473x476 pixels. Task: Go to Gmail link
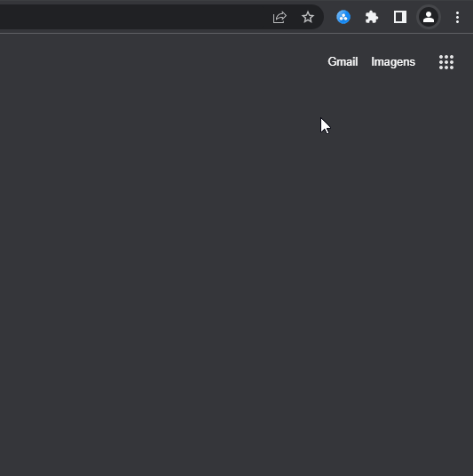pos(343,61)
